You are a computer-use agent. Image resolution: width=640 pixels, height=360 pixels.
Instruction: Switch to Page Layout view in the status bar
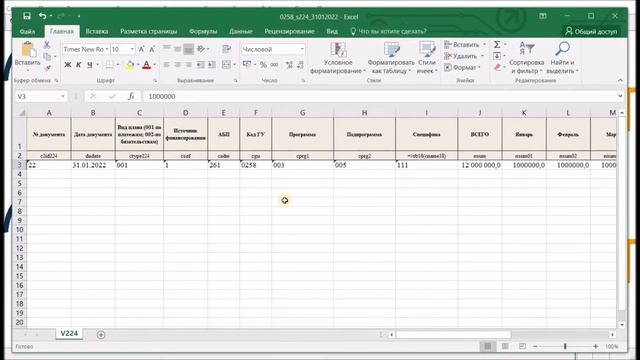coord(505,346)
